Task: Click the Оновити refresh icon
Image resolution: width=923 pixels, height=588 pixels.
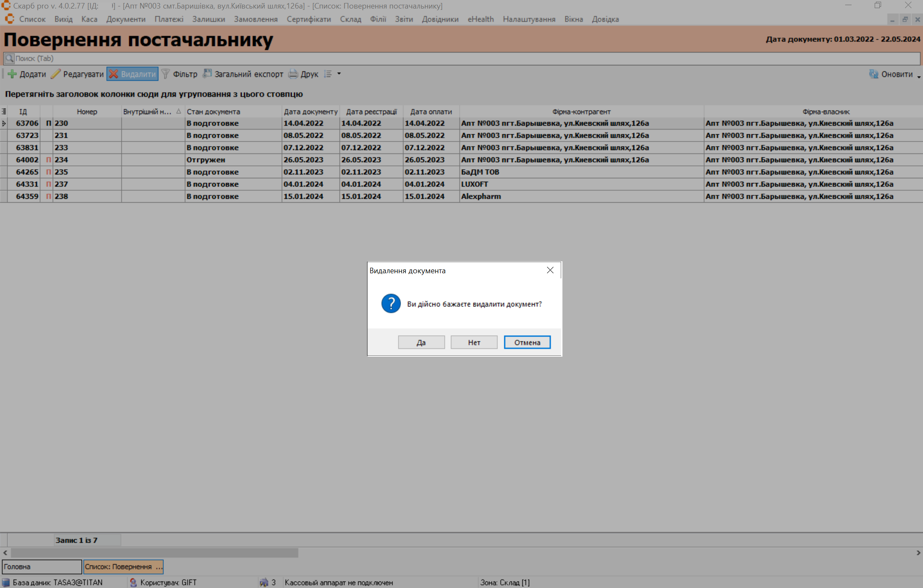Action: (x=873, y=74)
